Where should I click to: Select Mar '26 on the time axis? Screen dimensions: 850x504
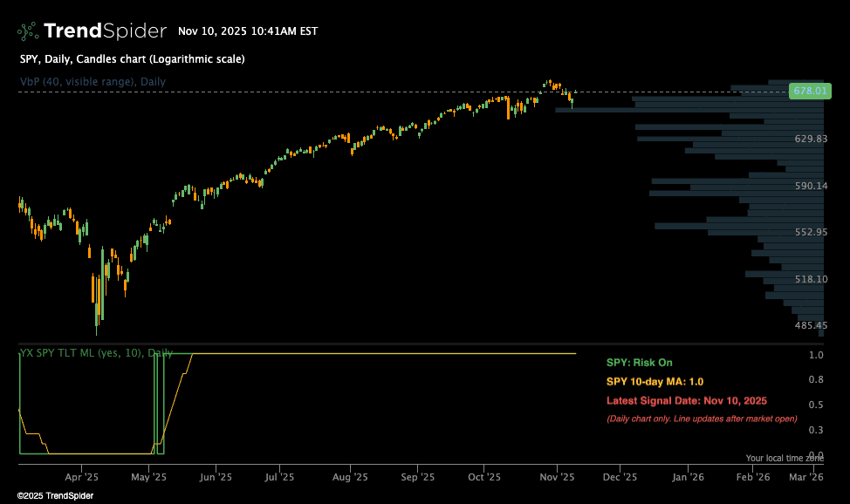point(805,477)
